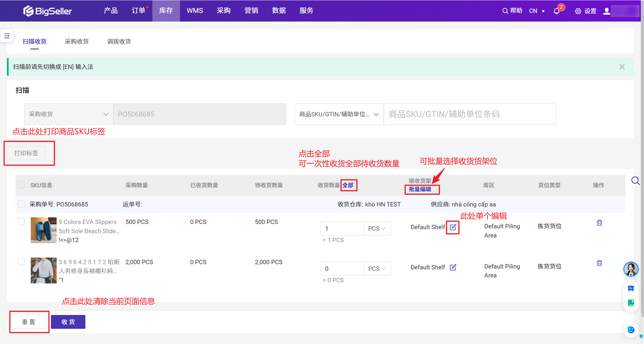
Task: Click the 批量编辑 bulk edit link
Action: [x=420, y=189]
